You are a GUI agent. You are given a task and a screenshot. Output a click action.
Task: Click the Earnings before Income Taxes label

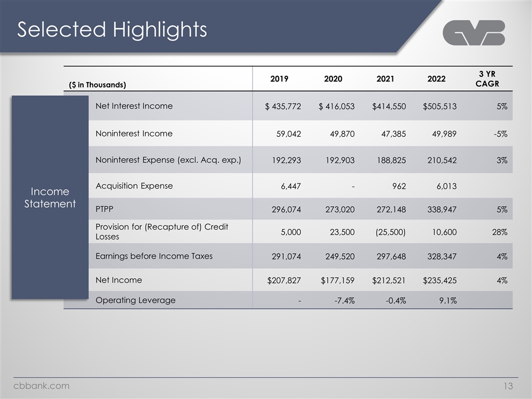coord(154,256)
